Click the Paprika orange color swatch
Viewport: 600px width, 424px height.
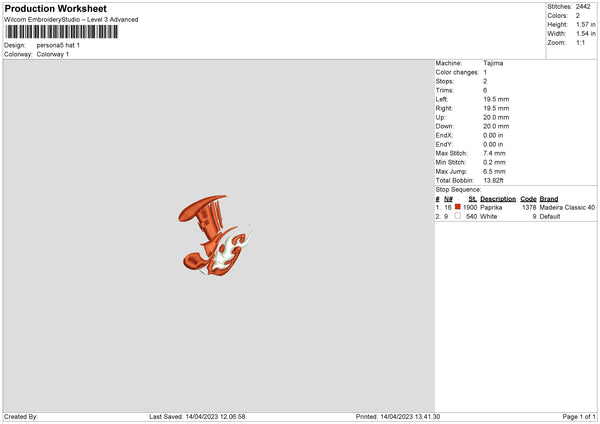[458, 207]
